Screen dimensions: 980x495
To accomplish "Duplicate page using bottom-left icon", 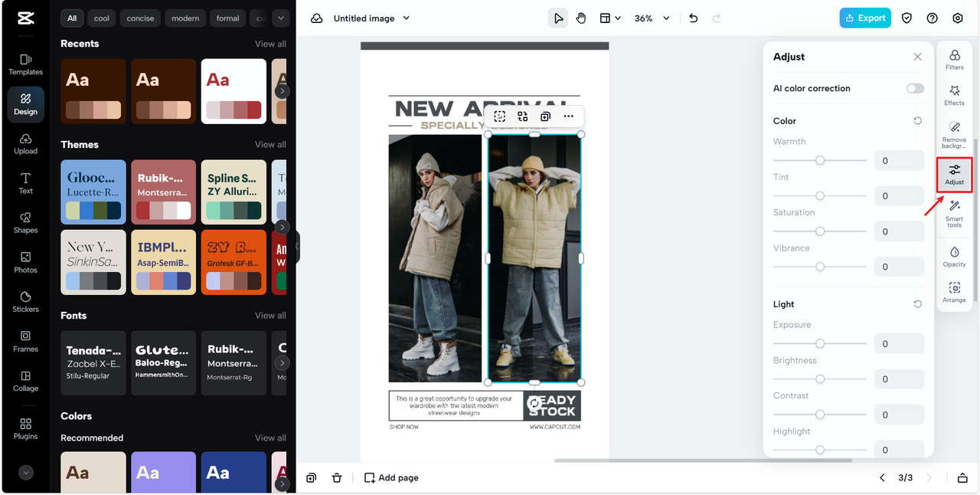I will [x=312, y=477].
